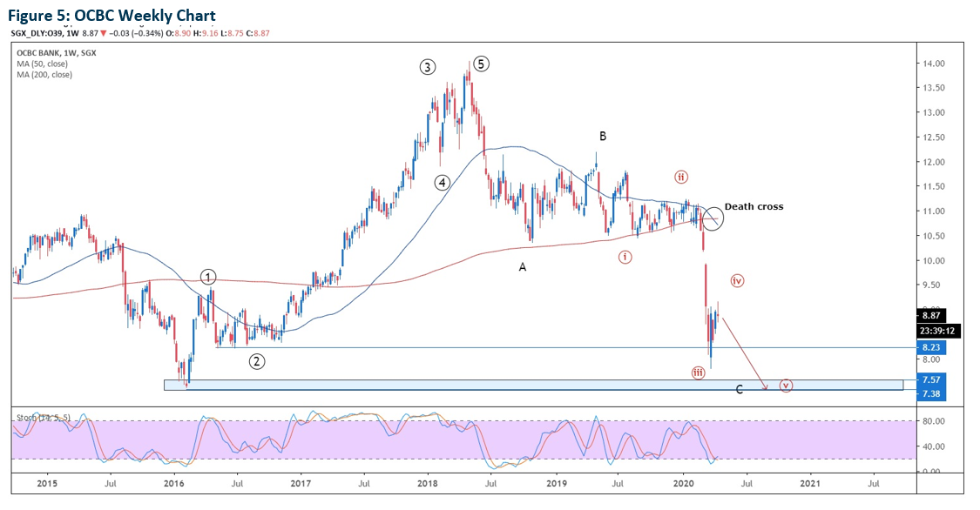Click the 11.50 price axis label

point(933,186)
